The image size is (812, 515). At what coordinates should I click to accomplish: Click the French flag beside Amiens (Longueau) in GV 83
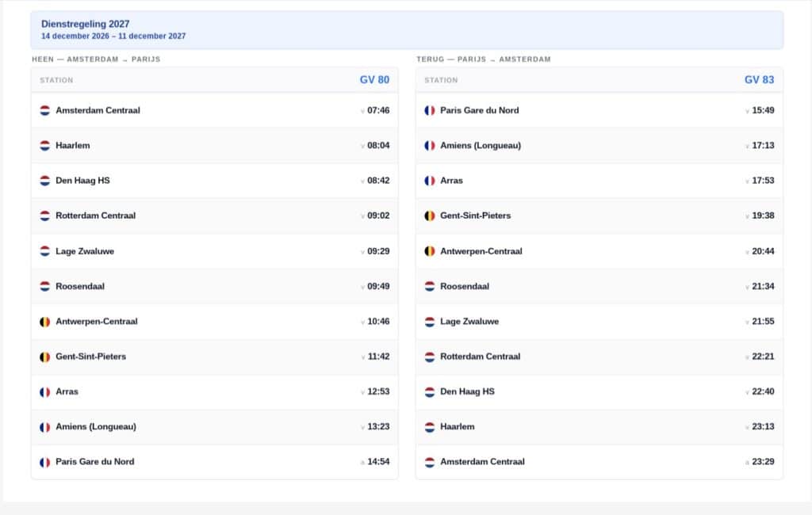pyautogui.click(x=429, y=146)
